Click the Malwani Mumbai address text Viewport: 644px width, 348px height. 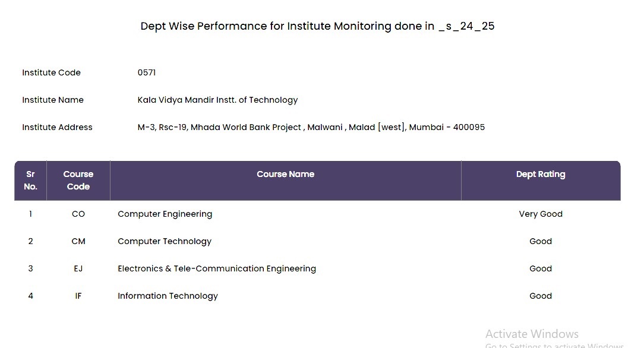click(311, 127)
